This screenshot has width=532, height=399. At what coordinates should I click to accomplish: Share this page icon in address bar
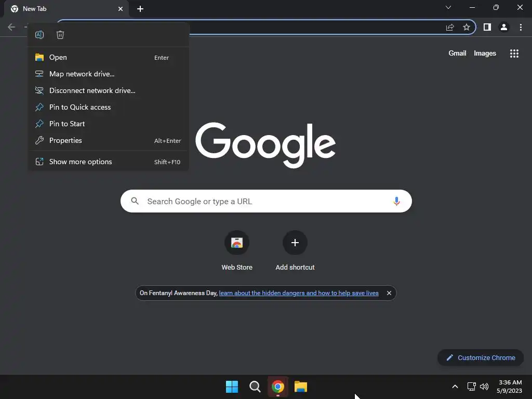tap(450, 27)
